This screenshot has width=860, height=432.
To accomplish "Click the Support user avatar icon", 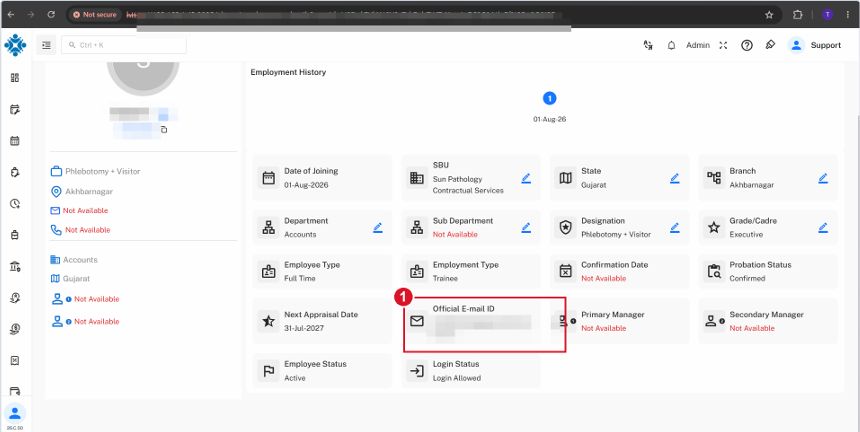I will (796, 46).
